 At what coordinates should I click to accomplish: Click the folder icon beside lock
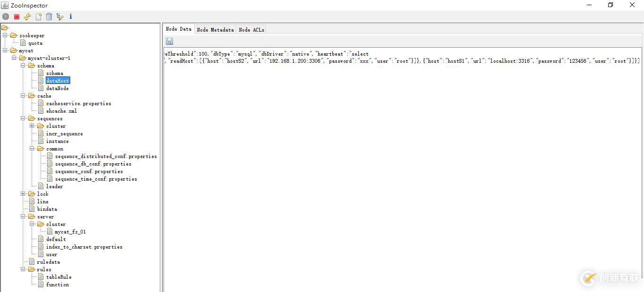32,194
